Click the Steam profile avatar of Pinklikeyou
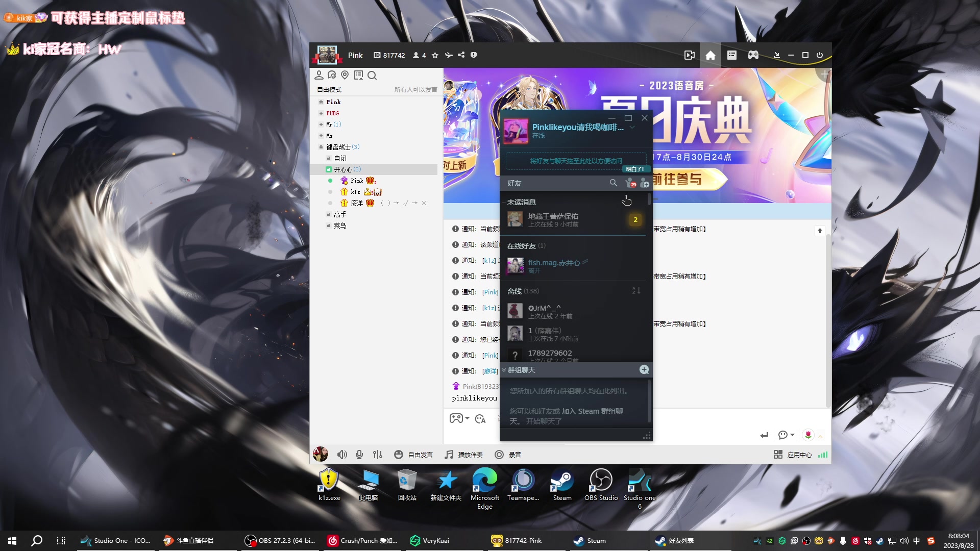 tap(516, 131)
